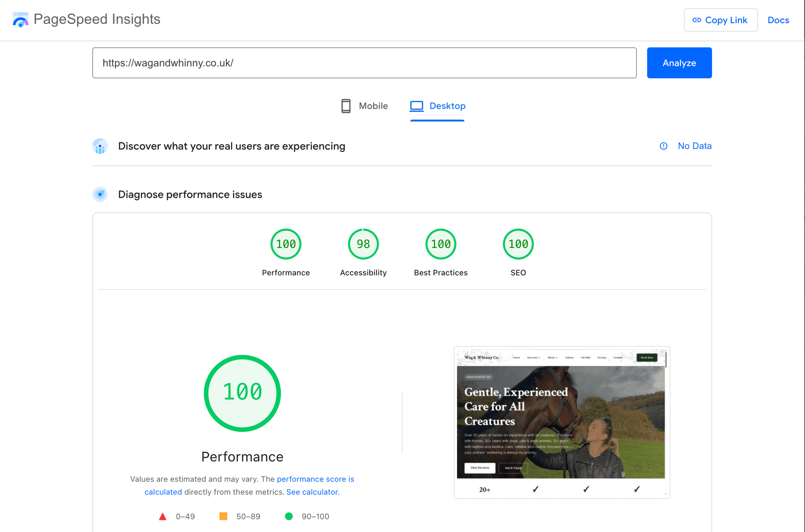Image resolution: width=805 pixels, height=532 pixels.
Task: Select the laptop icon on the Desktop tab
Action: pos(416,106)
